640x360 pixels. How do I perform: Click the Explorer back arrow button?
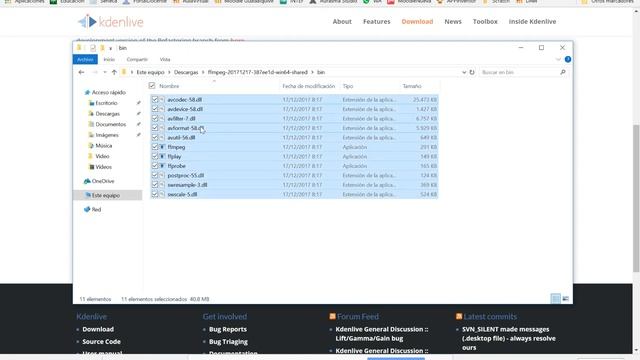pyautogui.click(x=81, y=72)
